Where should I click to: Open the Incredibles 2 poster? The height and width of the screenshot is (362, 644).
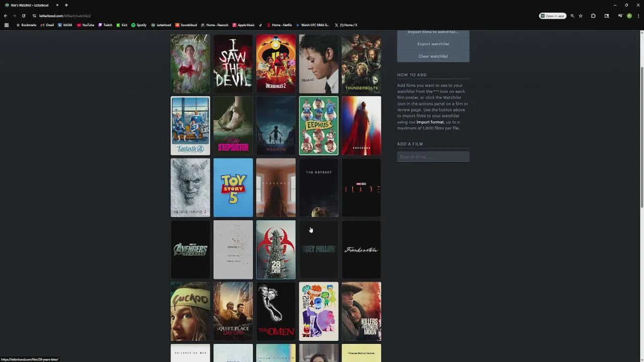276,64
